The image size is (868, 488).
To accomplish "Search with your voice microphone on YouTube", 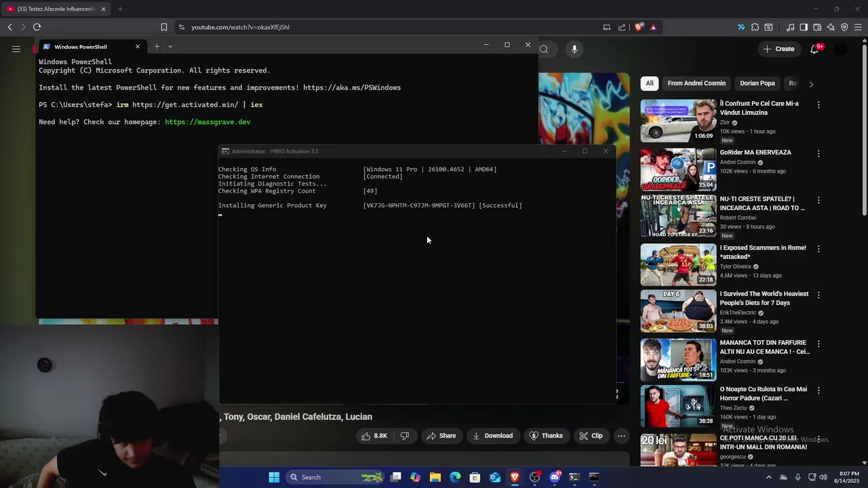I will click(574, 49).
